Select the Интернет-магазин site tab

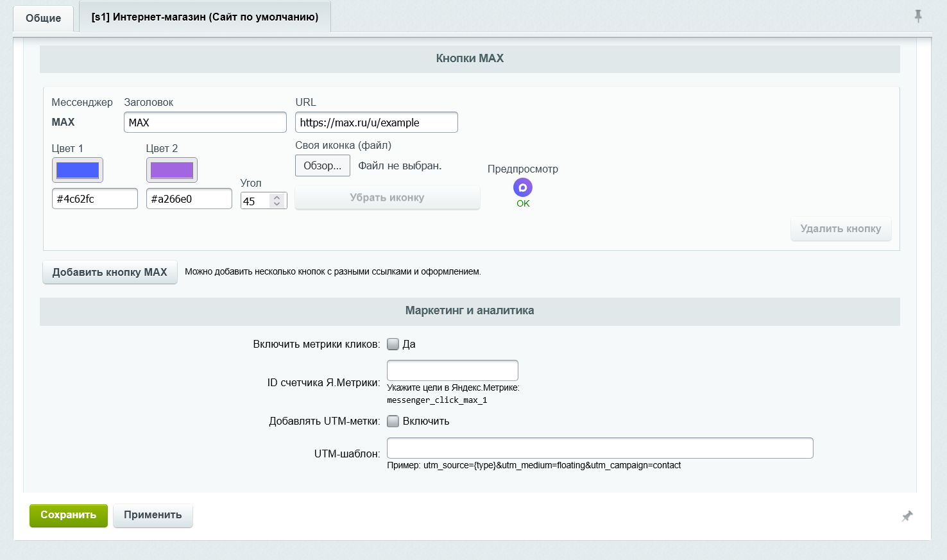click(205, 17)
